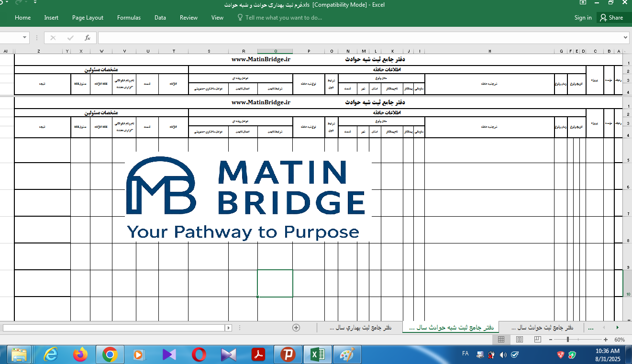The image size is (632, 364).
Task: Toggle the volume speaker icon in tray
Action: pos(503,355)
